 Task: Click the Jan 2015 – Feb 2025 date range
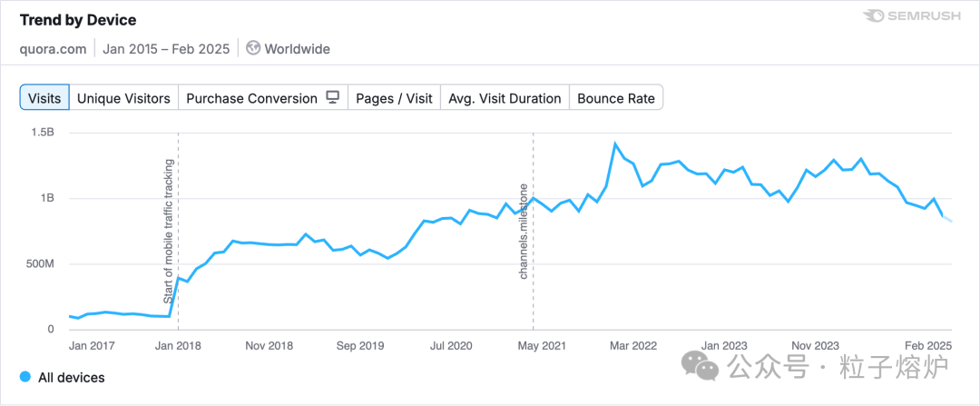[166, 48]
